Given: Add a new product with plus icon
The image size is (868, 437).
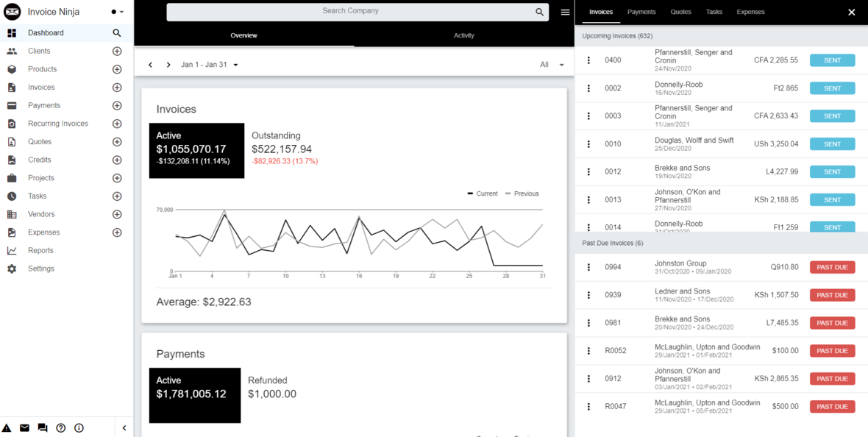Looking at the screenshot, I should tap(117, 69).
